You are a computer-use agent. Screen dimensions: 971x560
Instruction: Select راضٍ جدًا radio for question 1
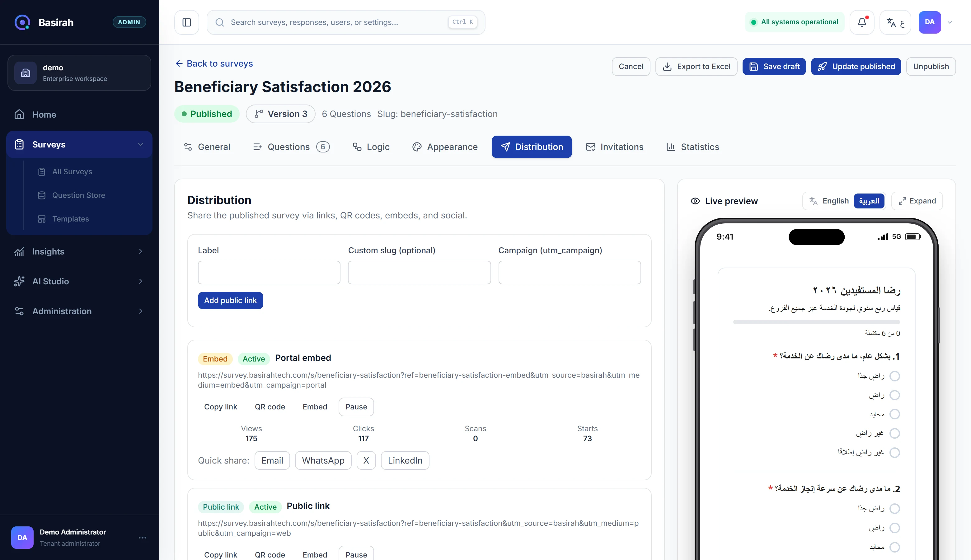[895, 376]
